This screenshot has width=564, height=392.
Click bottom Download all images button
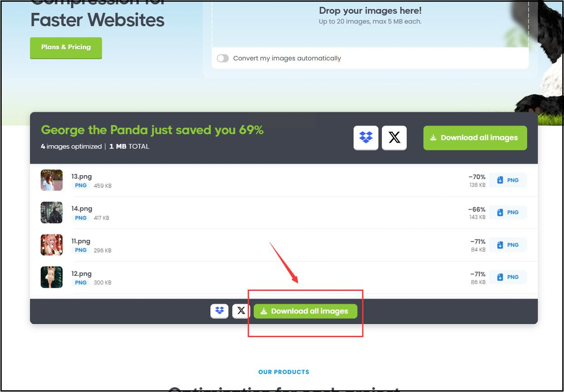coord(306,311)
